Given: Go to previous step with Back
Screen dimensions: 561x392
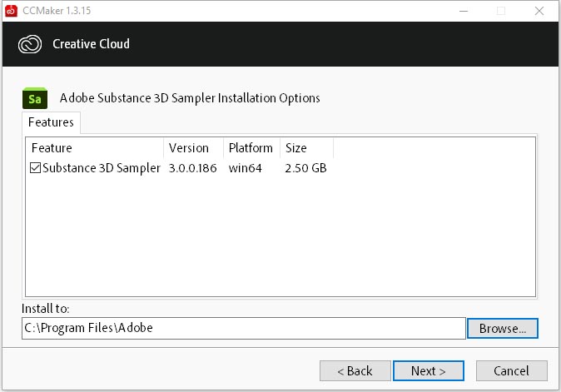Looking at the screenshot, I should (x=355, y=371).
